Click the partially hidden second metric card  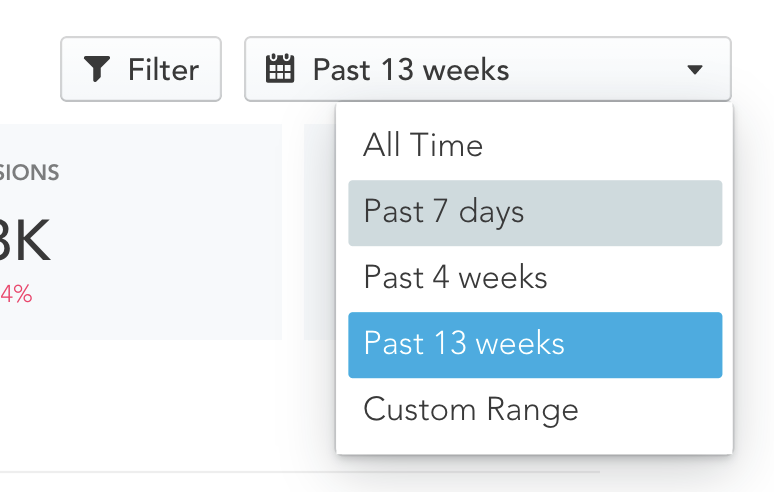[319, 232]
